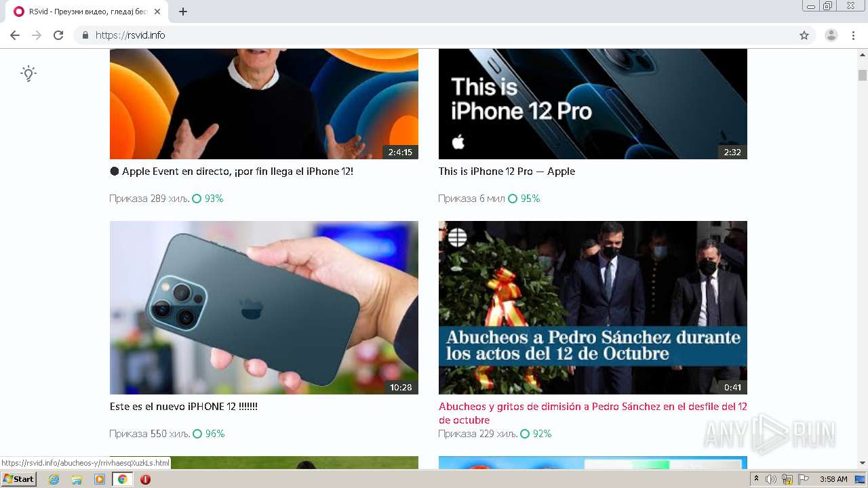Launch Internet Explorer from the taskbar
The image size is (868, 488).
[x=54, y=479]
